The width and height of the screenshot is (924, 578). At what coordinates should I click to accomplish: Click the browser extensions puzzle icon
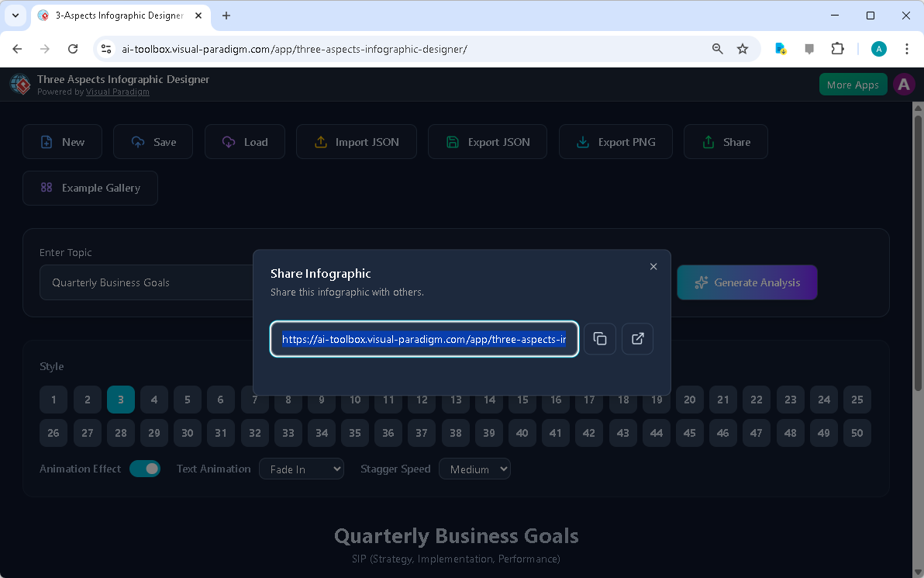(x=837, y=48)
